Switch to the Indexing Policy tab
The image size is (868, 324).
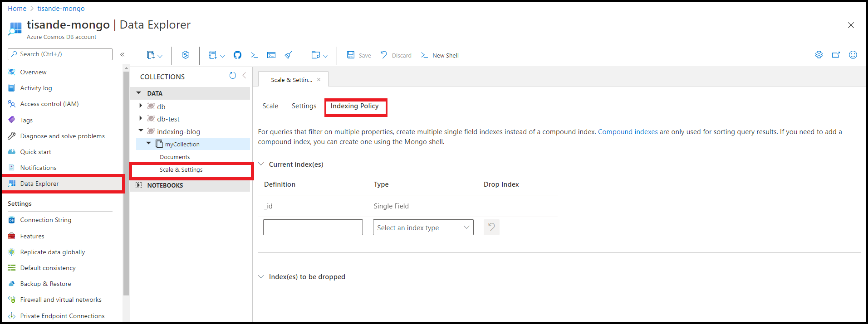point(354,106)
